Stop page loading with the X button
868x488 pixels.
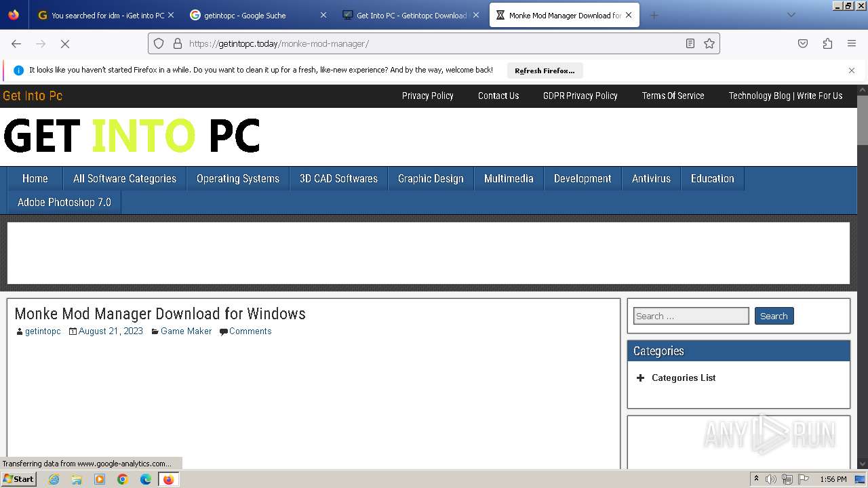tap(65, 43)
